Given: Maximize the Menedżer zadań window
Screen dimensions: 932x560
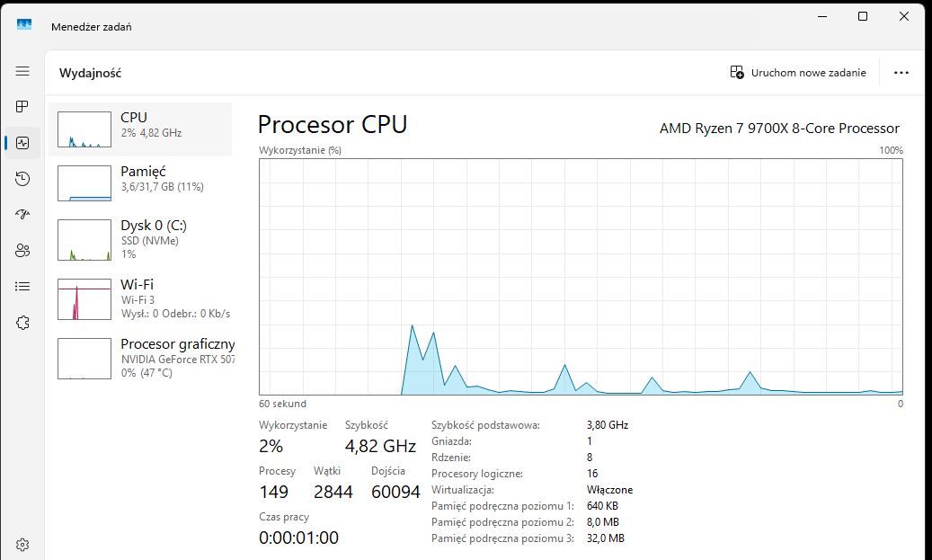Looking at the screenshot, I should click(863, 16).
